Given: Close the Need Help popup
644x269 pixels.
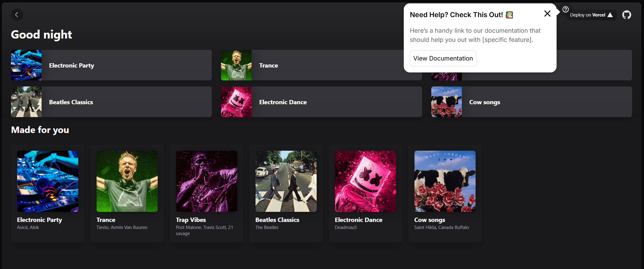Looking at the screenshot, I should coord(547,13).
